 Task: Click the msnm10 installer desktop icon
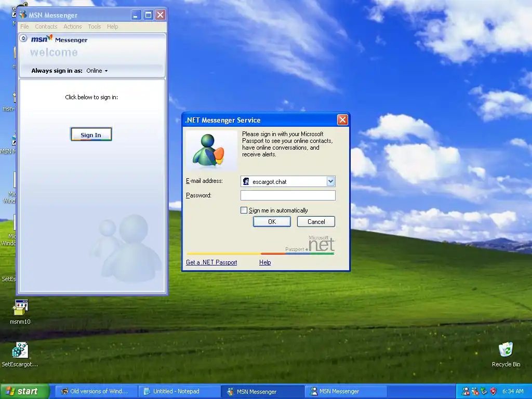click(x=20, y=312)
